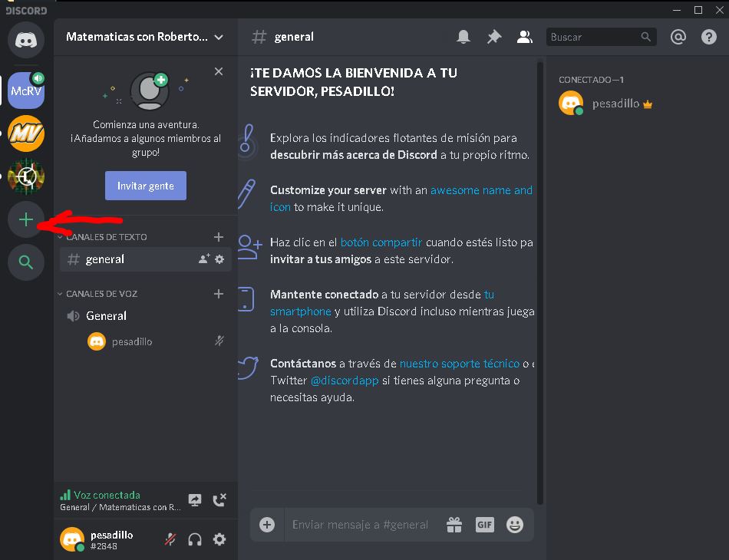The height and width of the screenshot is (560, 729).
Task: Join the General voice channel
Action: pyautogui.click(x=146, y=316)
